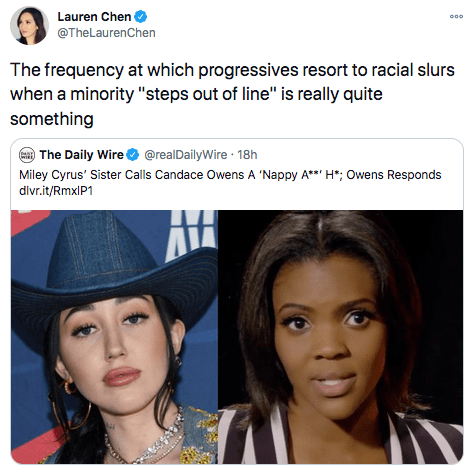Click The Daily Wire logo avatar

(27, 155)
